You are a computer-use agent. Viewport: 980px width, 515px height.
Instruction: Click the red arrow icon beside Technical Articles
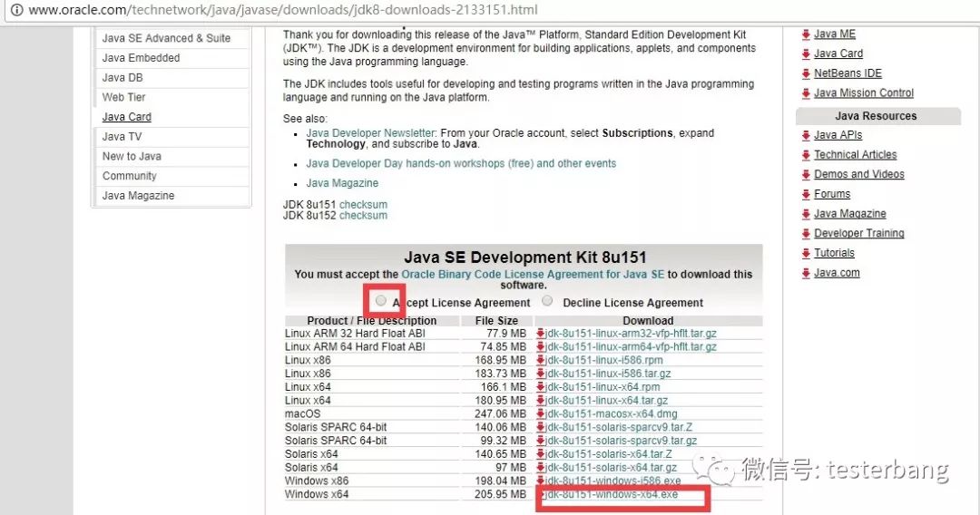(x=806, y=155)
